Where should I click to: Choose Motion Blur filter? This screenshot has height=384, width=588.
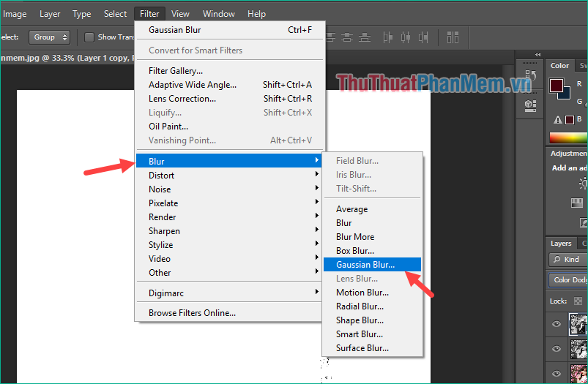(372, 293)
